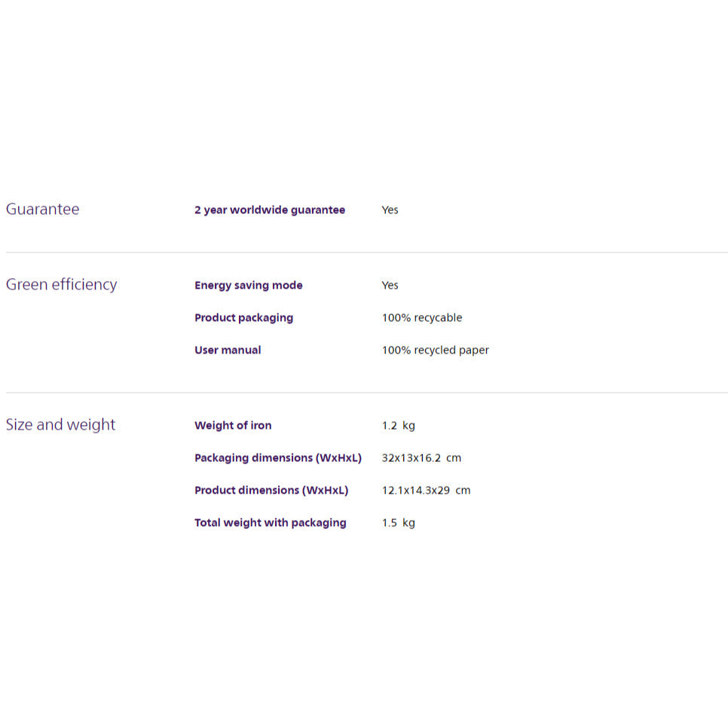This screenshot has width=728, height=728.
Task: Select the '1.2 kg' iron weight value
Action: [398, 426]
